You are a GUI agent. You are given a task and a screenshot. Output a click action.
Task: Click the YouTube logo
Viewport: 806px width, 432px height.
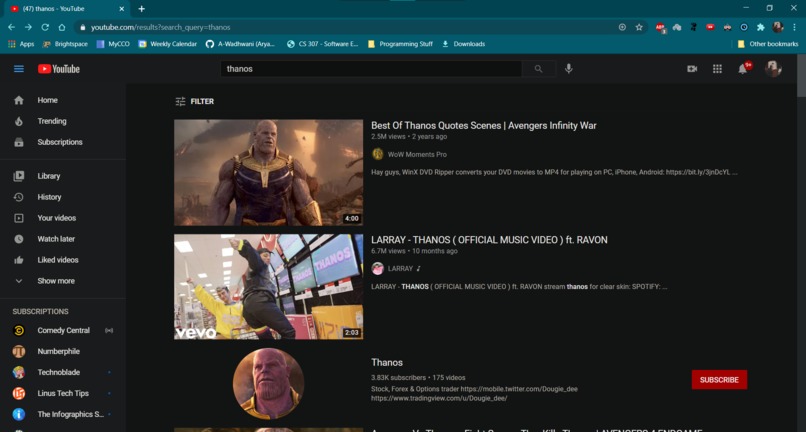[59, 69]
